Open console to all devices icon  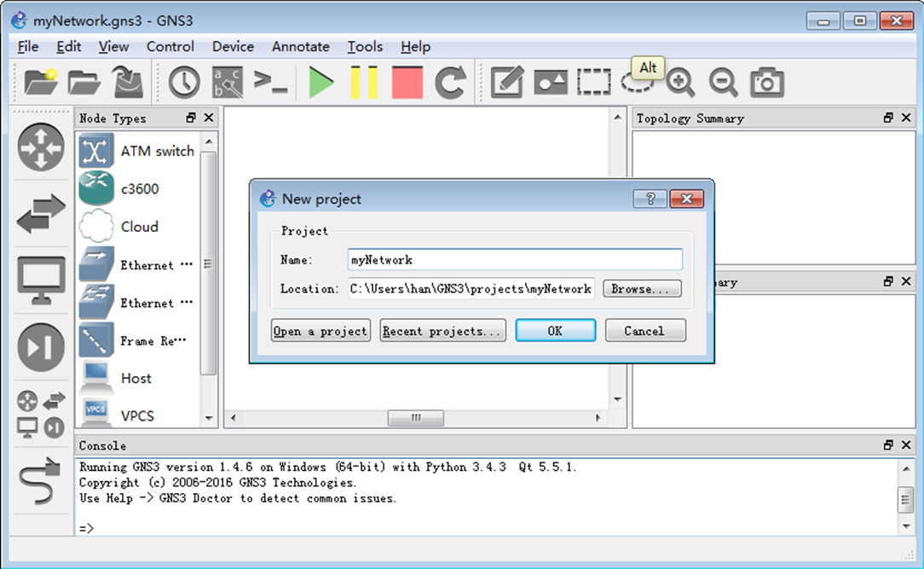click(270, 82)
